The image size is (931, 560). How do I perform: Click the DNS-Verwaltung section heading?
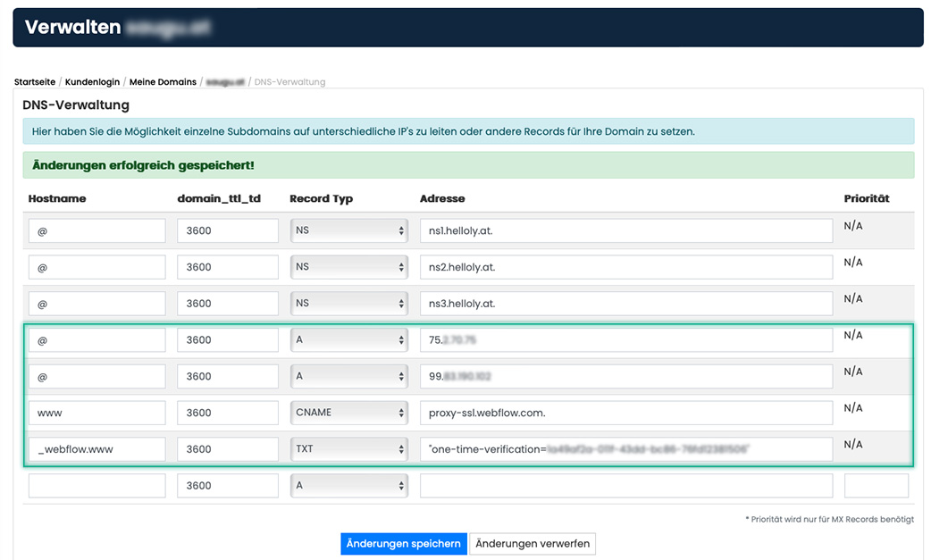[76, 105]
